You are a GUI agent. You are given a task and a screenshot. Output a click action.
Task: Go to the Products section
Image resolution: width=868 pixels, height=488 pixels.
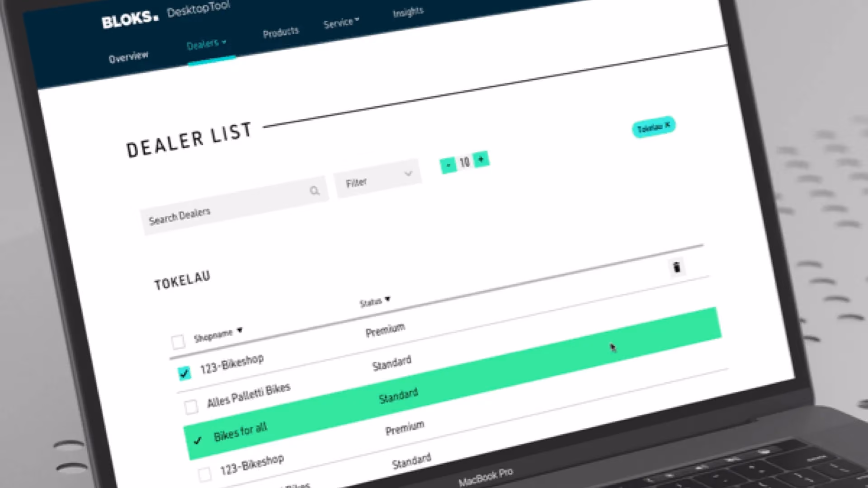[x=281, y=32]
